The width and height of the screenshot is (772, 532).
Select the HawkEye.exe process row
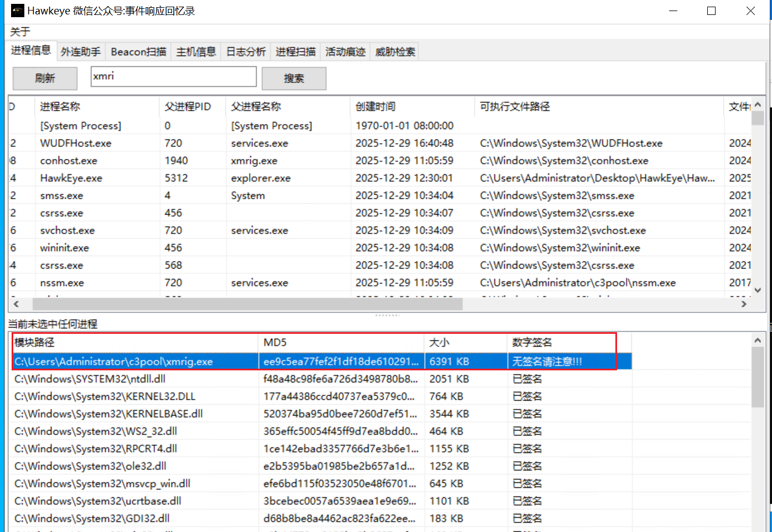71,178
